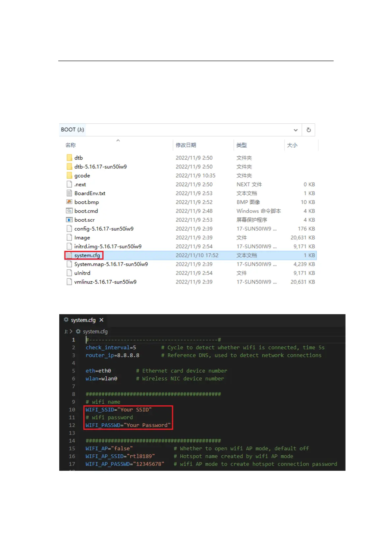Click the gear icon on system.cfg tab
The image size is (392, 554).
(x=66, y=320)
